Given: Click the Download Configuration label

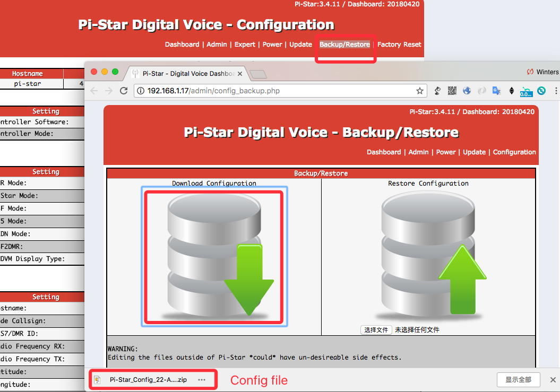Looking at the screenshot, I should [x=214, y=183].
